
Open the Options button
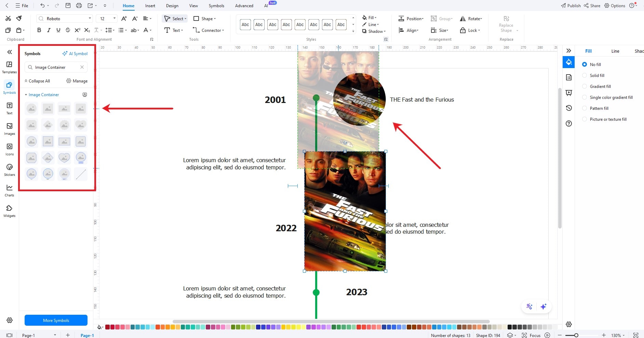tap(615, 5)
